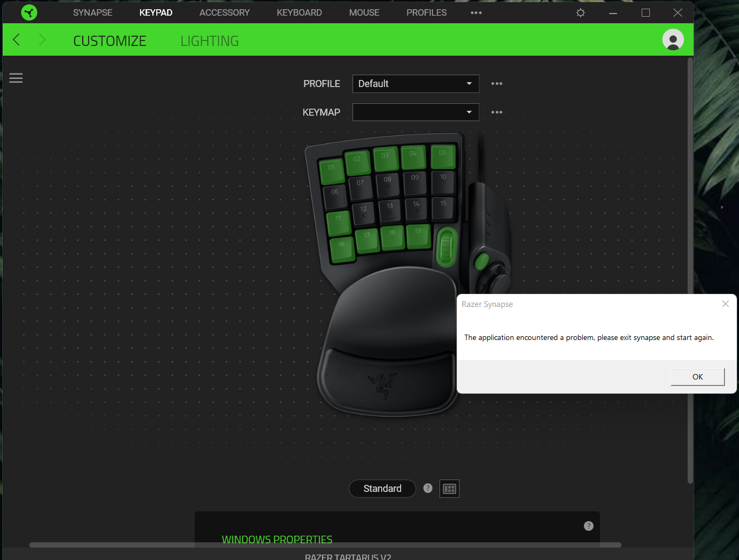Expand the Profile dropdown showing Default
The height and width of the screenshot is (560, 739).
click(416, 84)
